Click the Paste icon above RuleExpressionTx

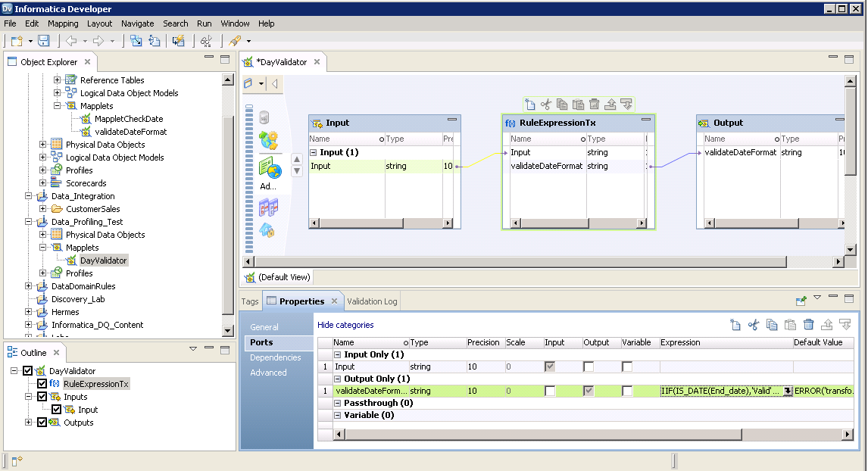(578, 104)
